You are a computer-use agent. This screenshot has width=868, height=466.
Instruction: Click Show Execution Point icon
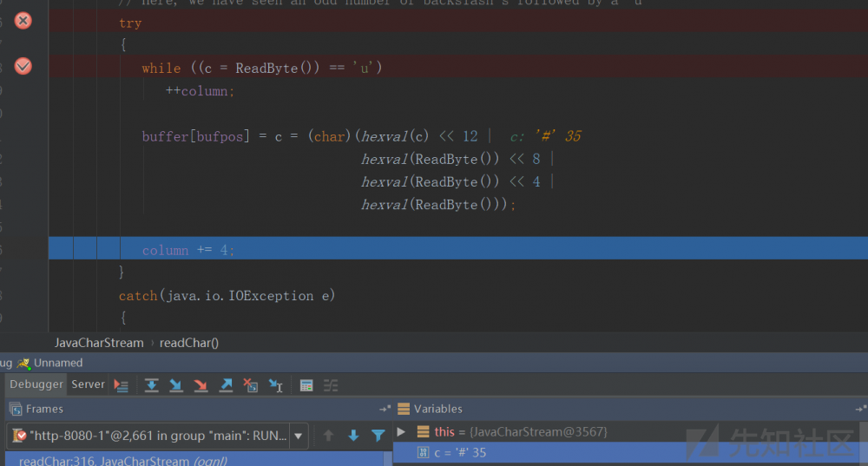121,385
